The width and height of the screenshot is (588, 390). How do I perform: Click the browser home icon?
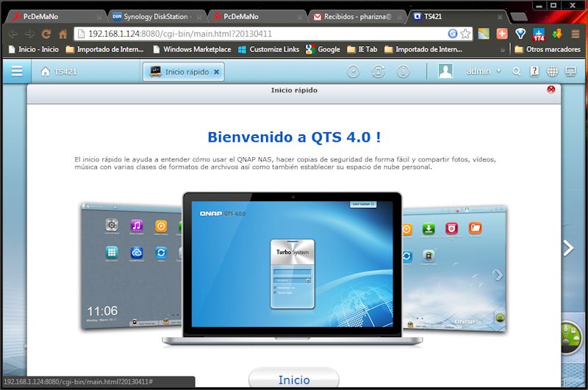point(63,34)
